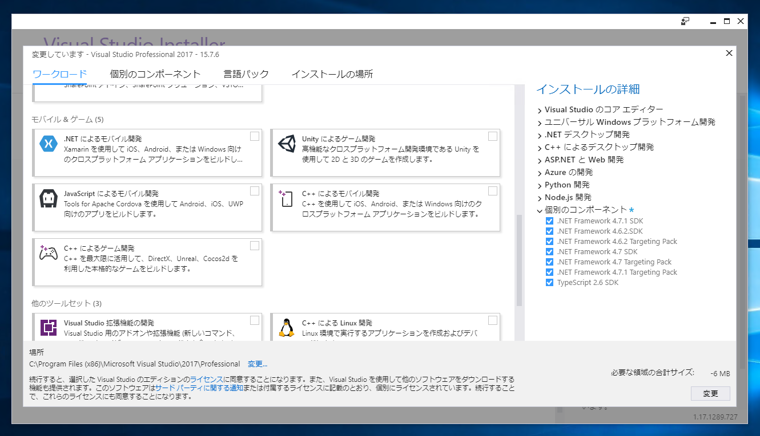
Task: Open the 言語パック tab
Action: [x=246, y=74]
